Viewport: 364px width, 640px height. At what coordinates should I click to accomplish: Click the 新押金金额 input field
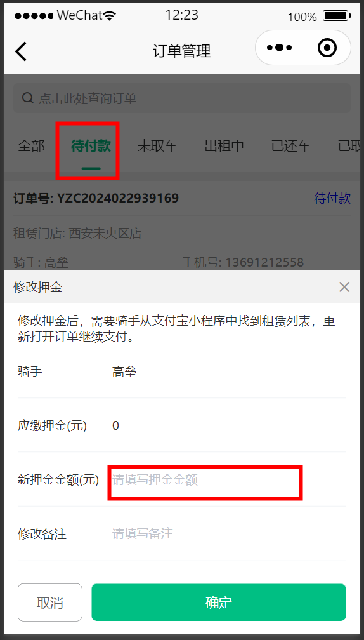coord(205,480)
